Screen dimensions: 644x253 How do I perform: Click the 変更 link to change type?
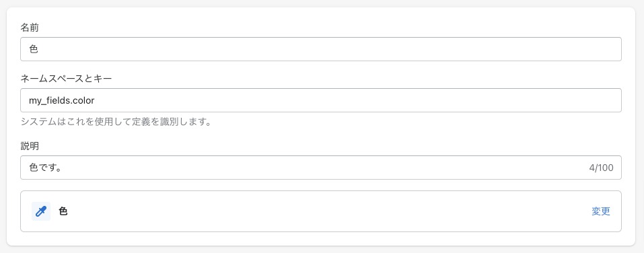(x=601, y=211)
